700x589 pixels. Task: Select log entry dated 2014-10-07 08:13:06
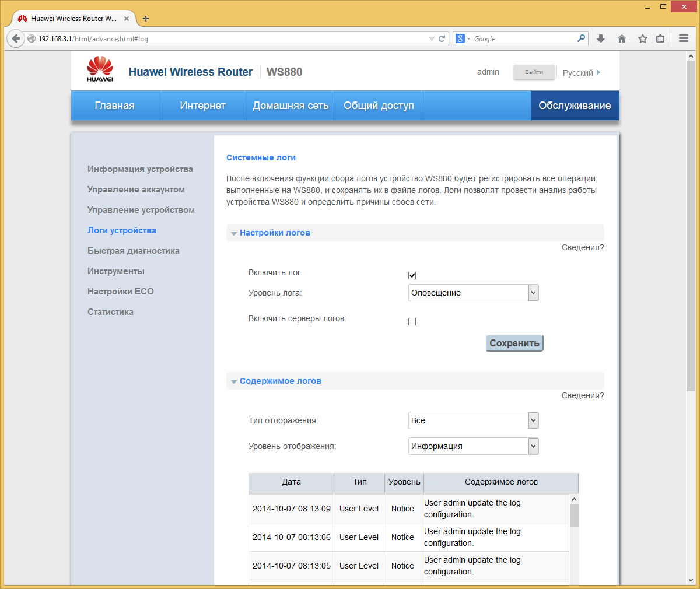pyautogui.click(x=409, y=537)
